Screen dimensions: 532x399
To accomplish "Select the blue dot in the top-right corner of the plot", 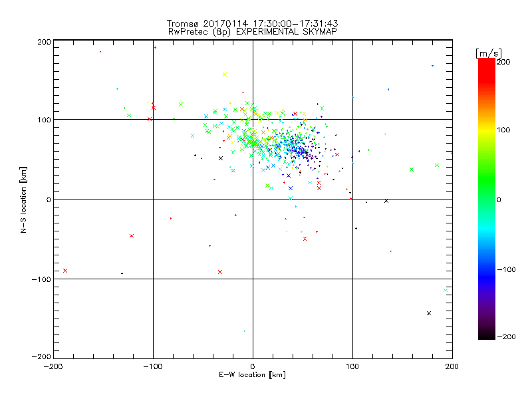I will 432,65.
